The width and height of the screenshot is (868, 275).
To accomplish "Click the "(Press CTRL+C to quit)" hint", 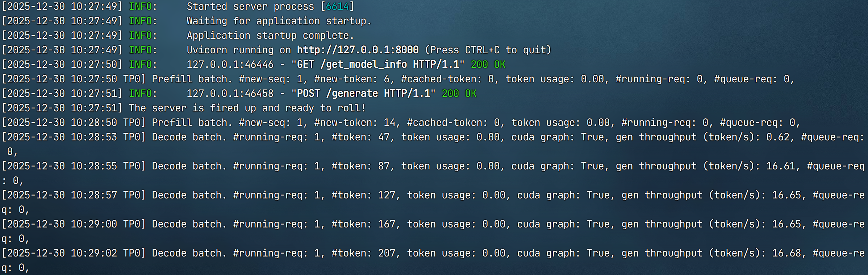I will click(x=488, y=50).
